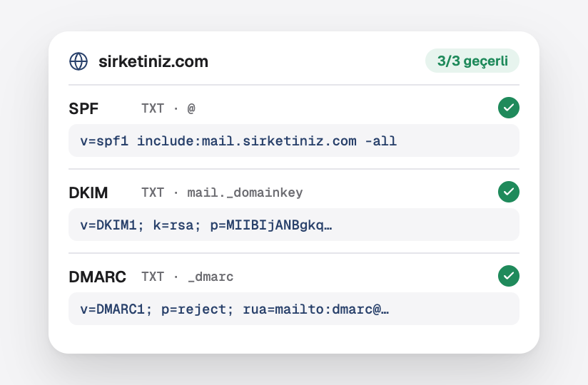
Task: Select the sirketiniz.com domain title
Action: [153, 61]
